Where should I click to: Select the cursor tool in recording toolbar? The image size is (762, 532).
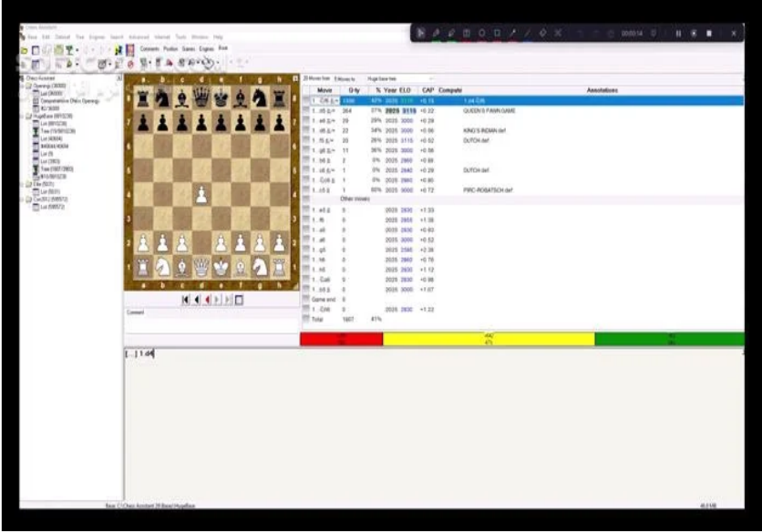[421, 33]
